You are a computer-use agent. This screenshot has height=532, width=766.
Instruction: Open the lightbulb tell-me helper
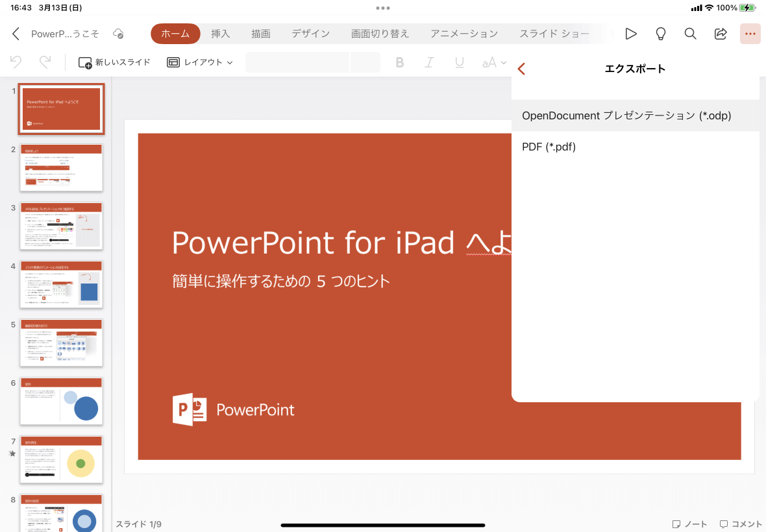tap(660, 34)
